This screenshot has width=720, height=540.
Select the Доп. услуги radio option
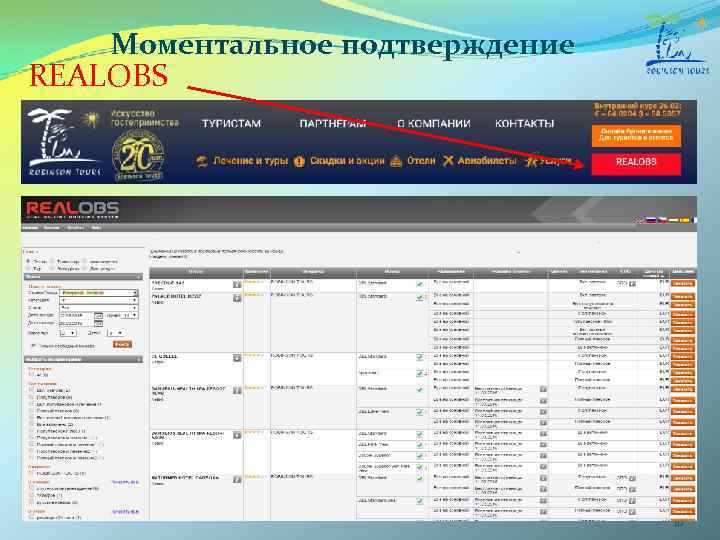(85, 269)
